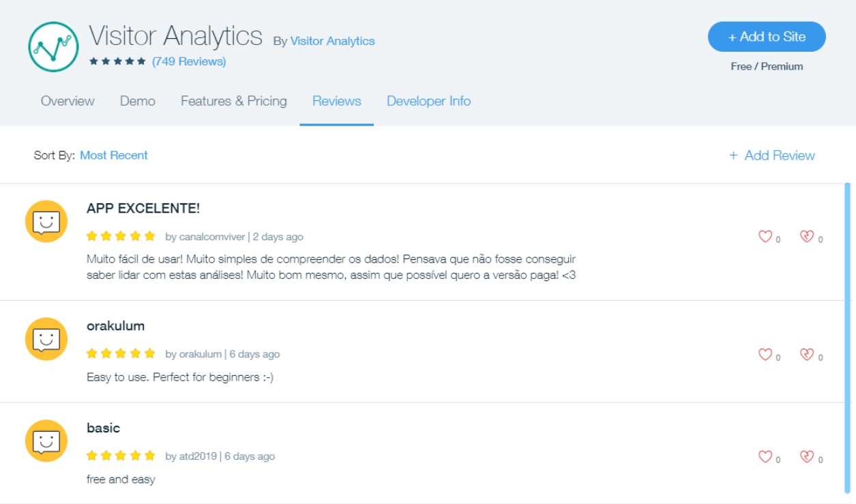The width and height of the screenshot is (856, 504).
Task: Click + Add Review link
Action: (x=772, y=155)
